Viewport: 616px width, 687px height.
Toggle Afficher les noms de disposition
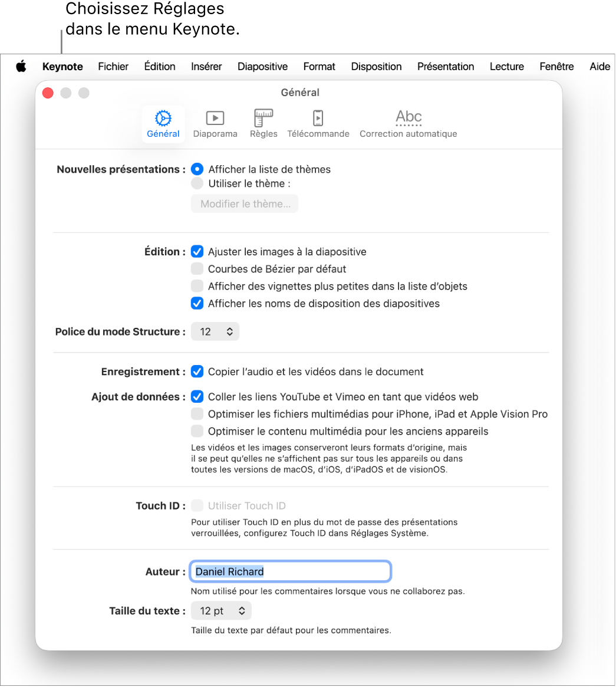197,303
